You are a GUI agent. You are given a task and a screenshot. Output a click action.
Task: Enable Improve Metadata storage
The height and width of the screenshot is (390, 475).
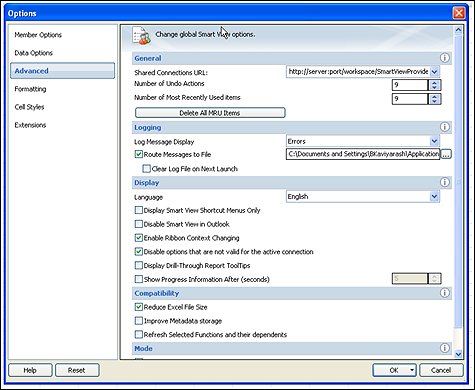click(x=139, y=321)
